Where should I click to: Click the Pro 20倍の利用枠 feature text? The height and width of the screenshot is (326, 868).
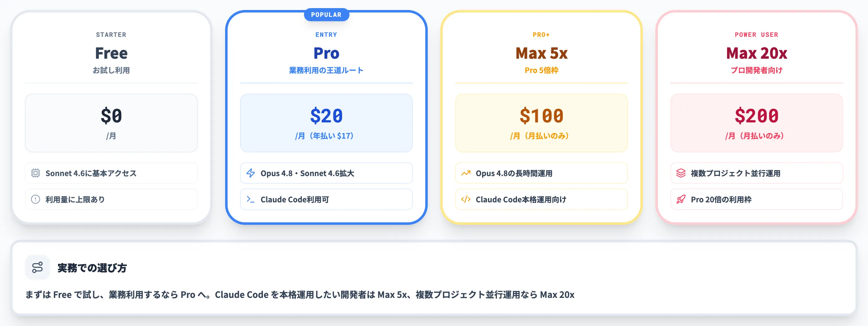(x=721, y=200)
